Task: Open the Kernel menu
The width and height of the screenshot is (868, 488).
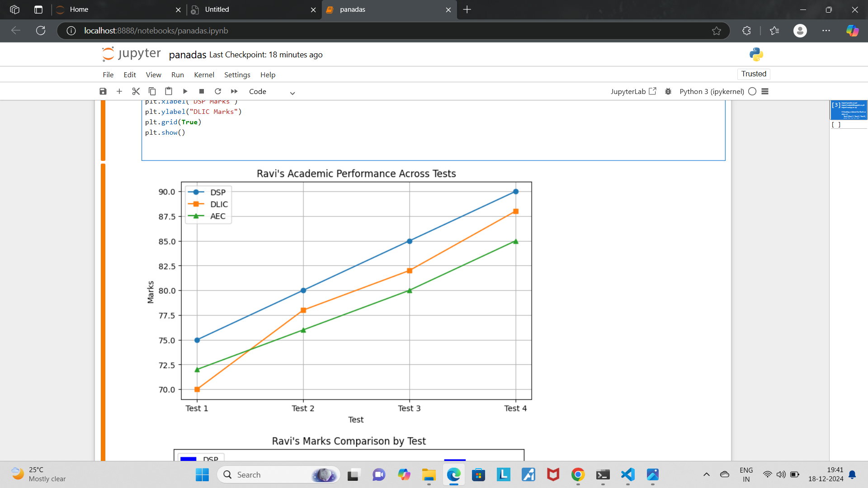Action: pos(204,75)
